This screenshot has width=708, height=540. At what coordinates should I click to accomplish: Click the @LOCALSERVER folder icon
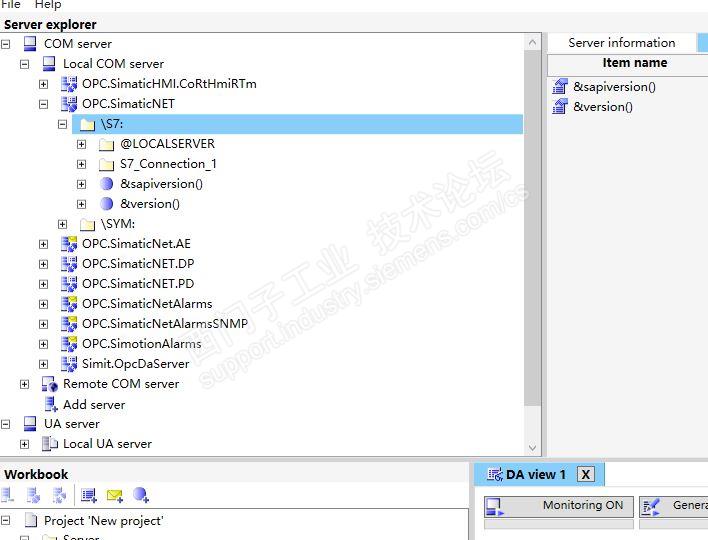click(x=107, y=144)
